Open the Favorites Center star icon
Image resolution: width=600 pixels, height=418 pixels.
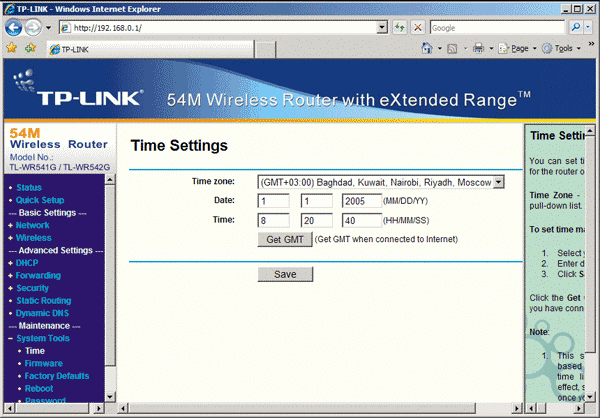coord(12,48)
